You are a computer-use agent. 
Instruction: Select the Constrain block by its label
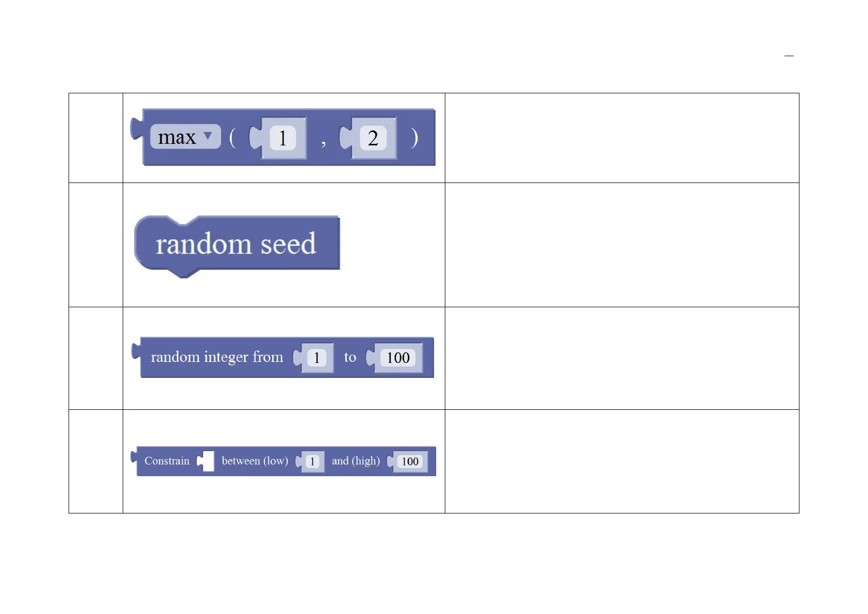(x=166, y=461)
